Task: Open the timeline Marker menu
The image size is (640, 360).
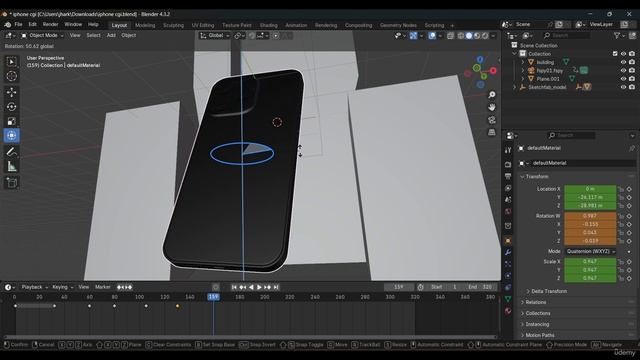Action: 102,287
